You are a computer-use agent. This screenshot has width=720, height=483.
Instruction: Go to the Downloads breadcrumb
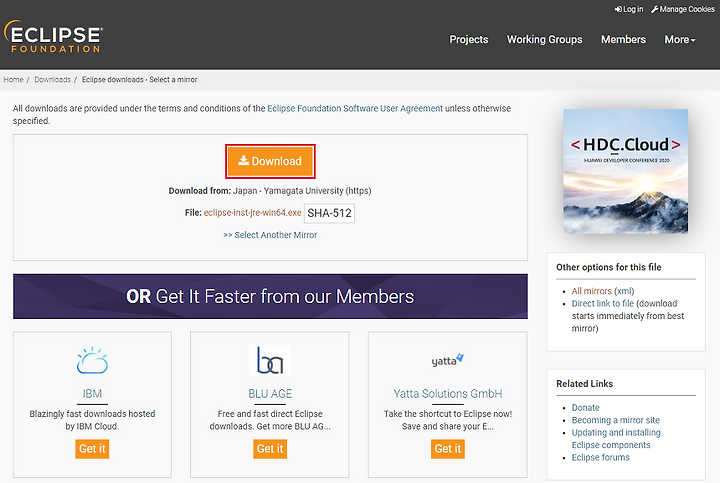tap(52, 79)
